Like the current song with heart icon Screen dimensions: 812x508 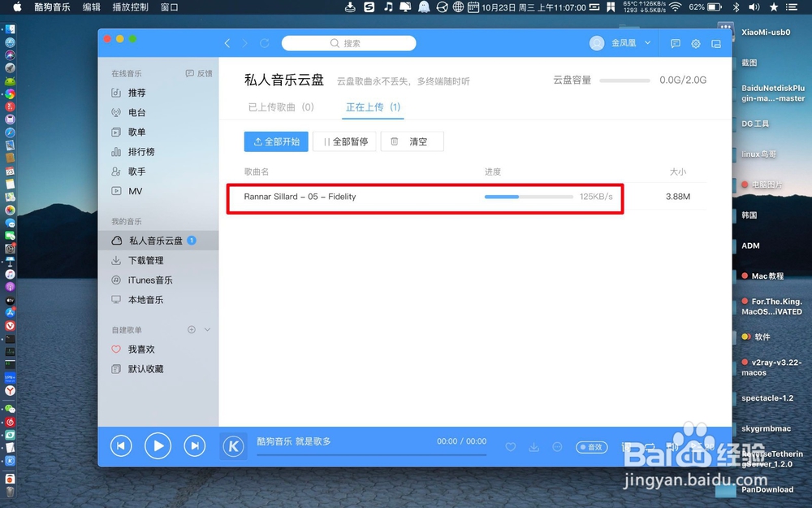(511, 447)
